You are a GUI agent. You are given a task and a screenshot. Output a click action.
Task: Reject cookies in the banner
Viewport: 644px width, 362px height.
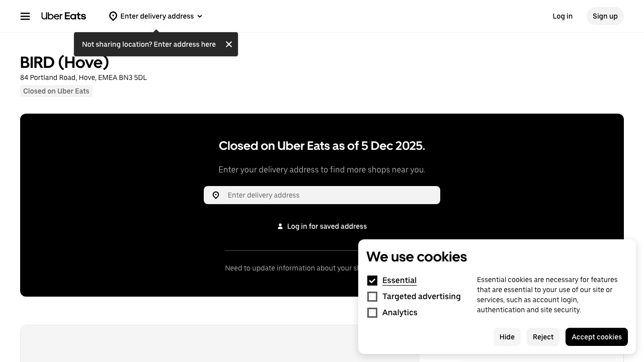tap(543, 337)
